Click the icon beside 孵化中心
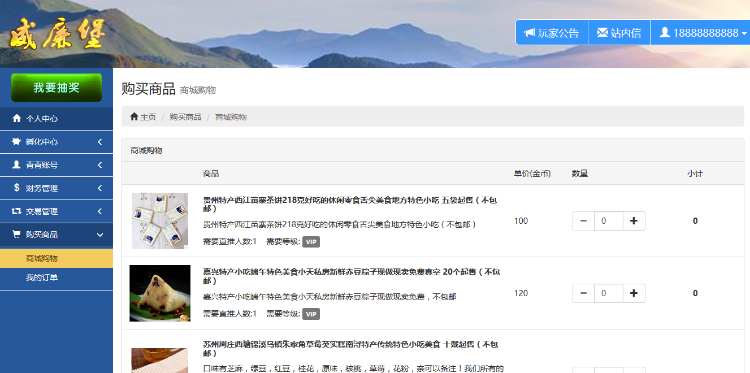The height and width of the screenshot is (373, 750). point(16,142)
